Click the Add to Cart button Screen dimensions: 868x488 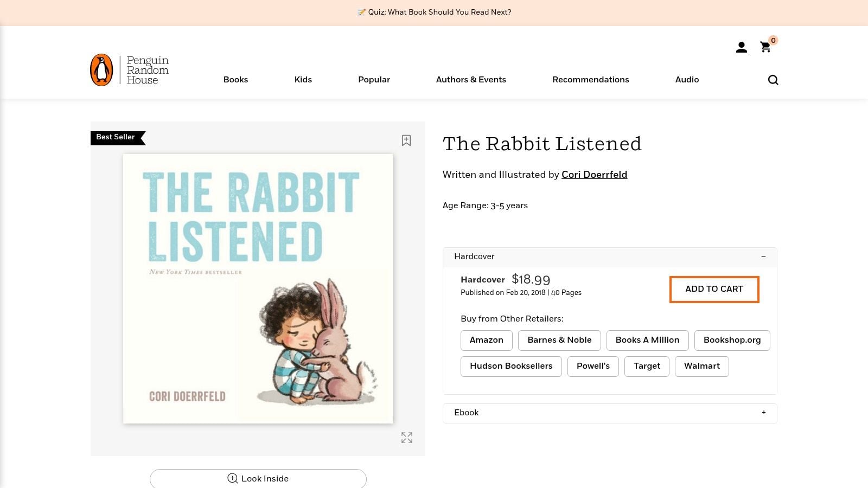pyautogui.click(x=714, y=289)
